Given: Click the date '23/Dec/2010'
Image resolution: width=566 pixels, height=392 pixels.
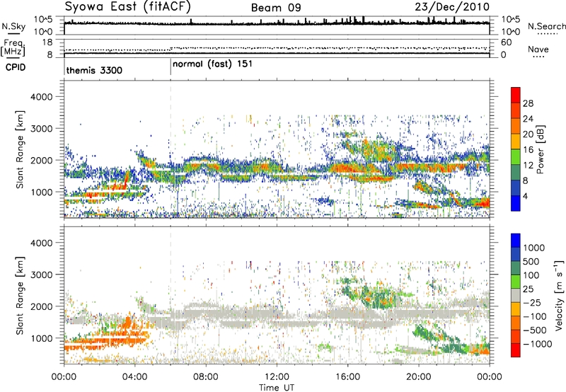Looking at the screenshot, I should [x=452, y=7].
